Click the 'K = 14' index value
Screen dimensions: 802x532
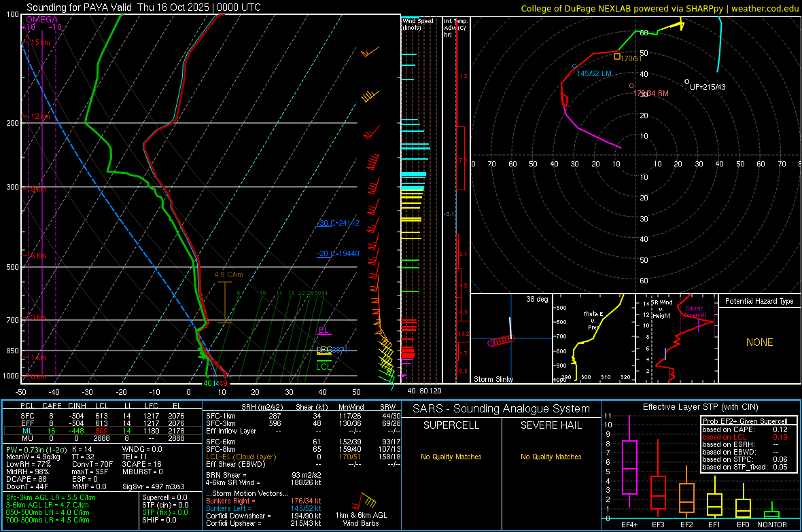(82, 449)
